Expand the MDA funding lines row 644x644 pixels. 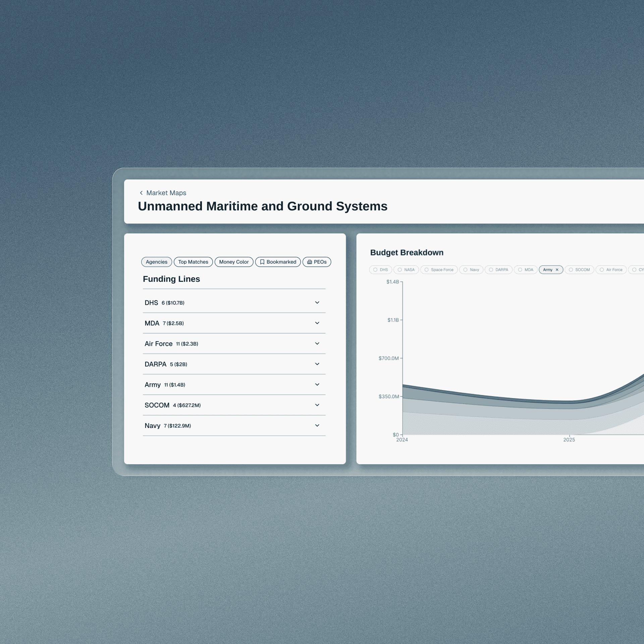point(317,323)
